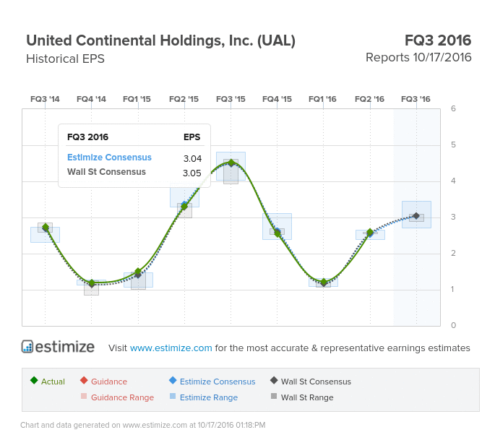Click the FQ3 2016 tooltip heading
The image size is (495, 448).
[87, 137]
